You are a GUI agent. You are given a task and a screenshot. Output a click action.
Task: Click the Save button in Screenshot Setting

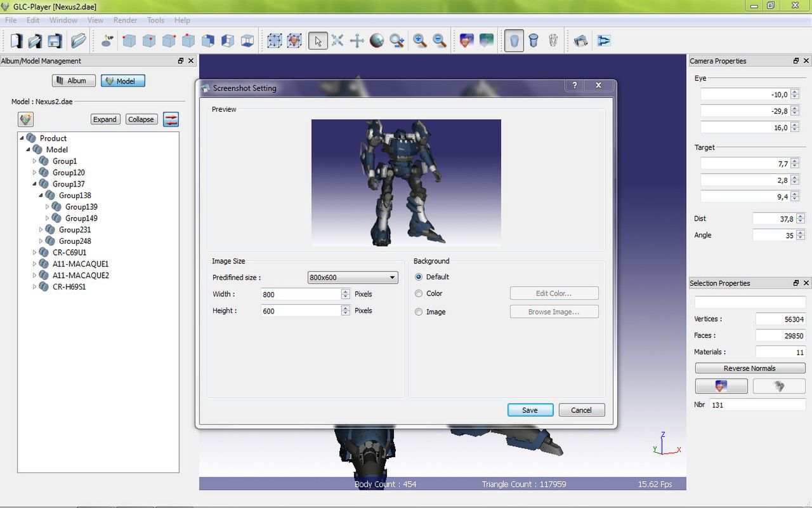530,410
